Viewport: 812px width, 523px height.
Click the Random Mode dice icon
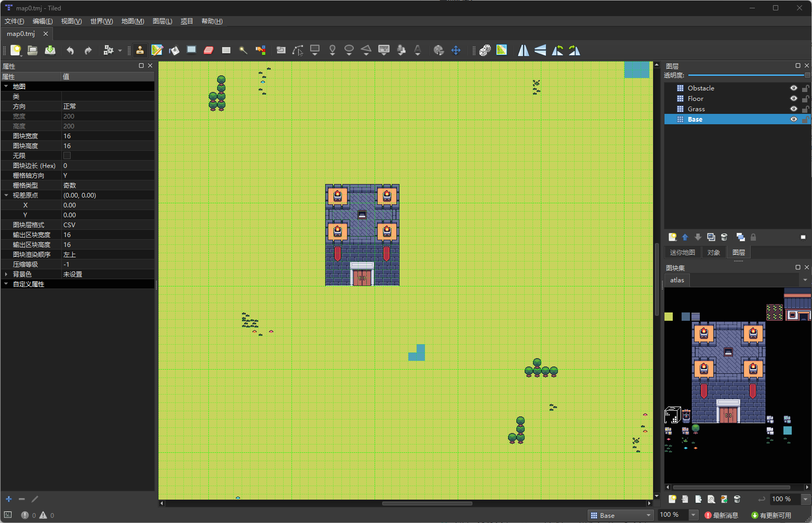point(485,50)
